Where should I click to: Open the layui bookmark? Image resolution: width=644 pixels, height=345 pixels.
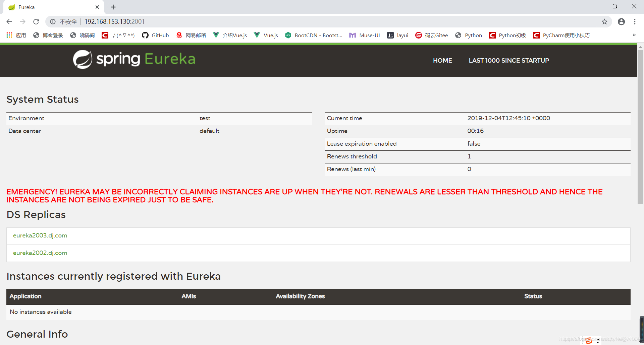pyautogui.click(x=398, y=35)
